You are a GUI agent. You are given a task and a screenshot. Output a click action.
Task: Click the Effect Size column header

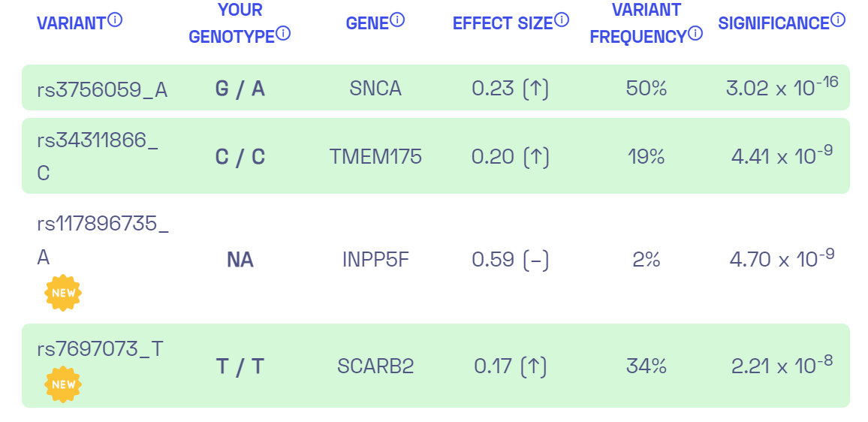[x=502, y=23]
